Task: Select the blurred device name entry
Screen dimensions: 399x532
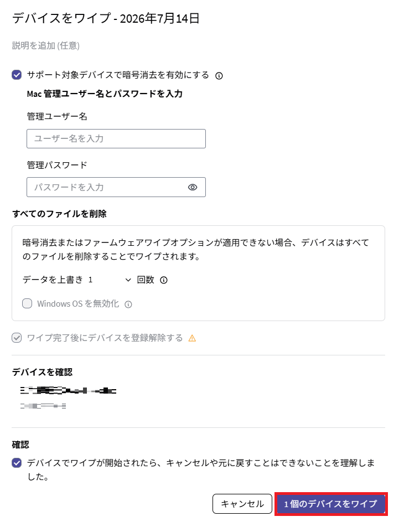Action: tap(68, 391)
